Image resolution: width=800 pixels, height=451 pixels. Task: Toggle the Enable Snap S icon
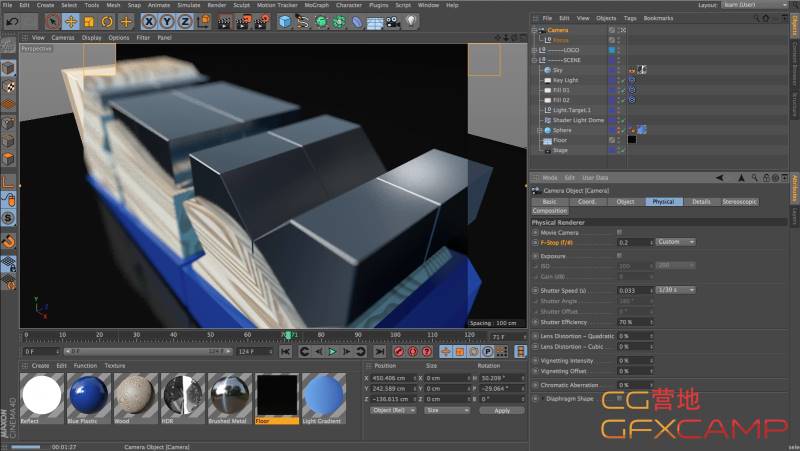8,218
